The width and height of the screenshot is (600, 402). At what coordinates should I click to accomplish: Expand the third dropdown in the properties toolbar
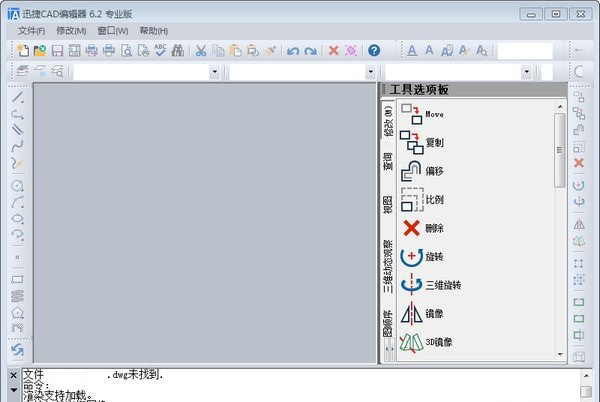click(527, 72)
